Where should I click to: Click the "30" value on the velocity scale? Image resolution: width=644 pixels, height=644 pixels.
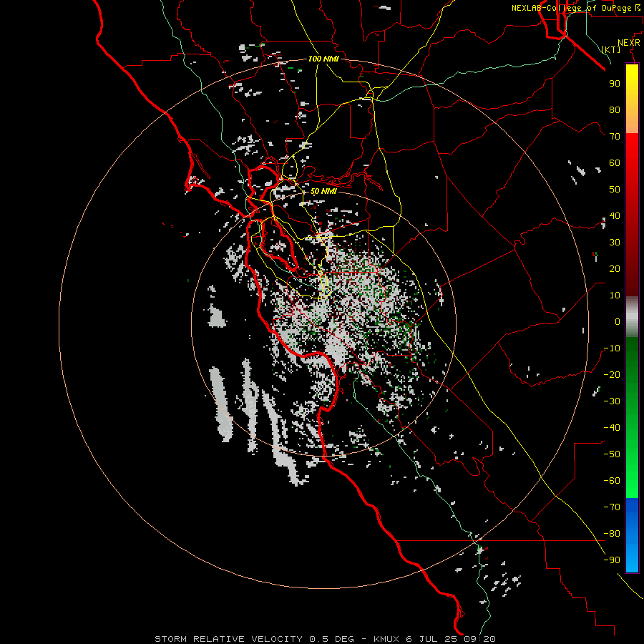(615, 243)
